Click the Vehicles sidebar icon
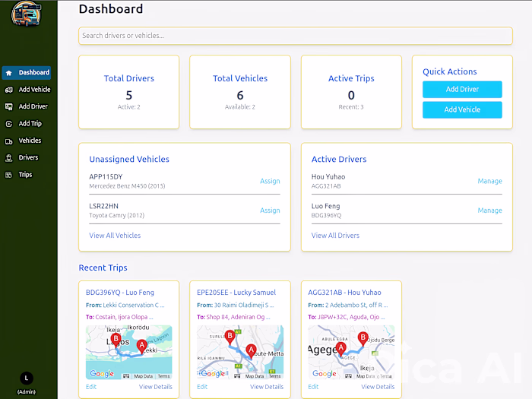The width and height of the screenshot is (532, 399). point(9,141)
